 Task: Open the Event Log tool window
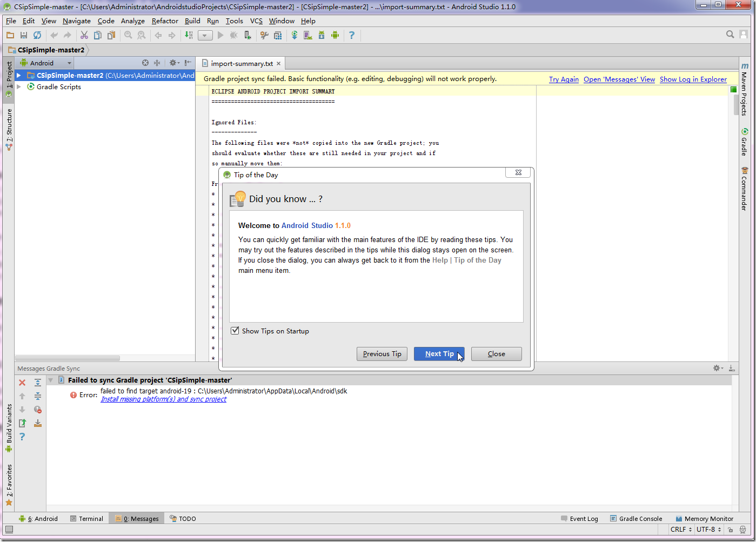pos(580,519)
